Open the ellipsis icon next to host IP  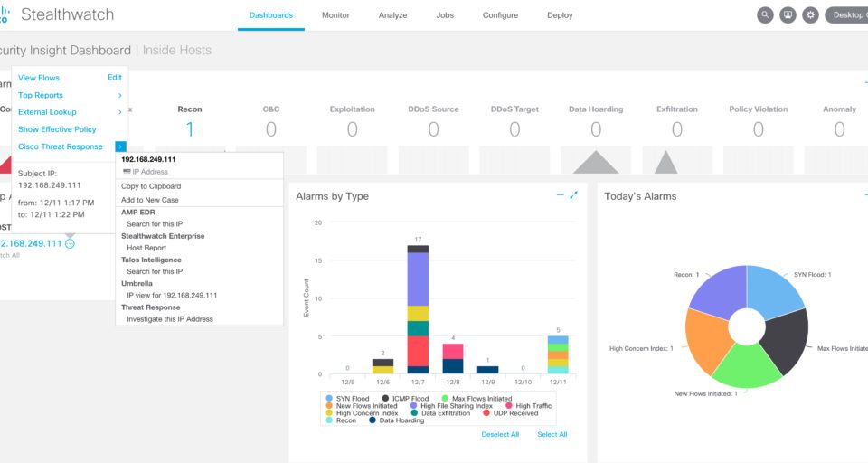pos(70,243)
